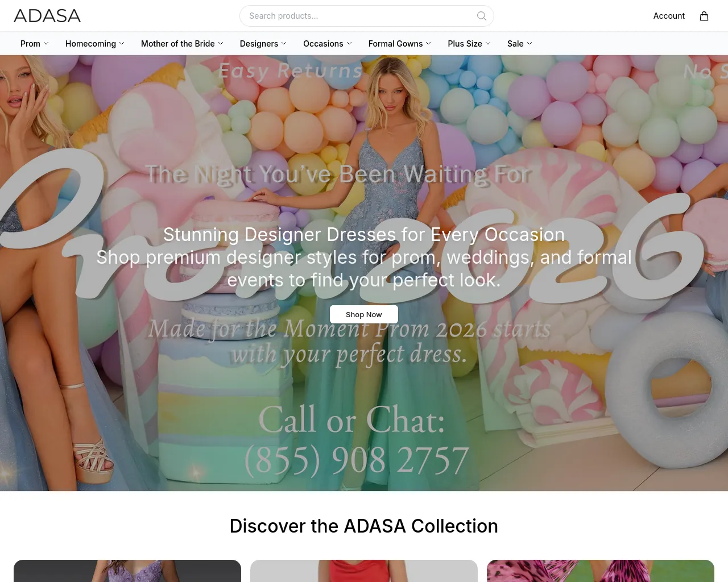
Task: Click the search magnifier icon
Action: coord(482,16)
